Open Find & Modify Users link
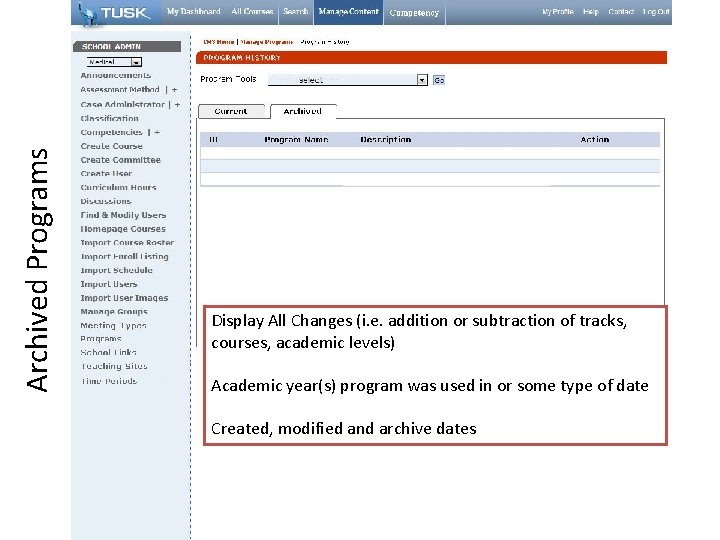 (x=123, y=215)
